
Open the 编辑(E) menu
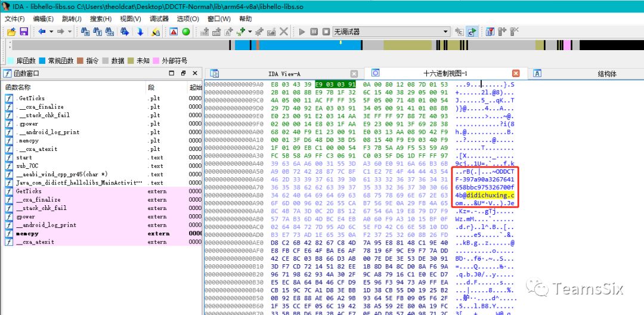click(x=43, y=19)
